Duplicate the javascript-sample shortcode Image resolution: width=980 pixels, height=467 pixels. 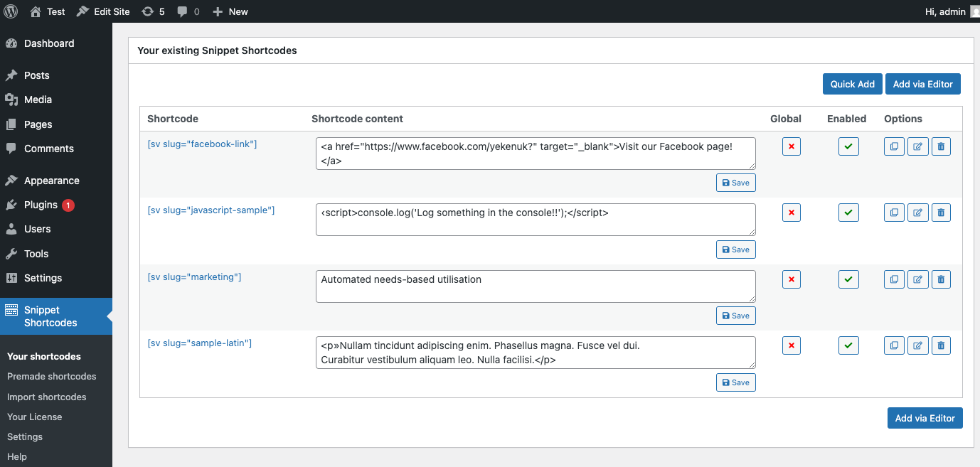[894, 213]
